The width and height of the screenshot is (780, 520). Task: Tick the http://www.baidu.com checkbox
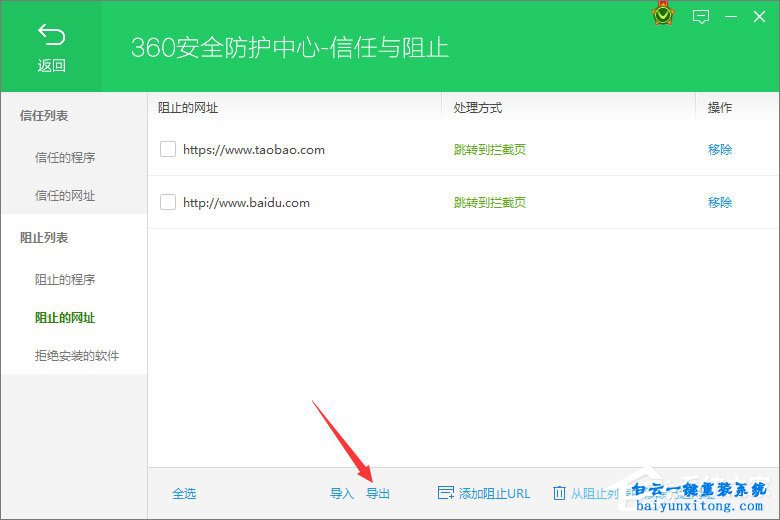[x=168, y=202]
